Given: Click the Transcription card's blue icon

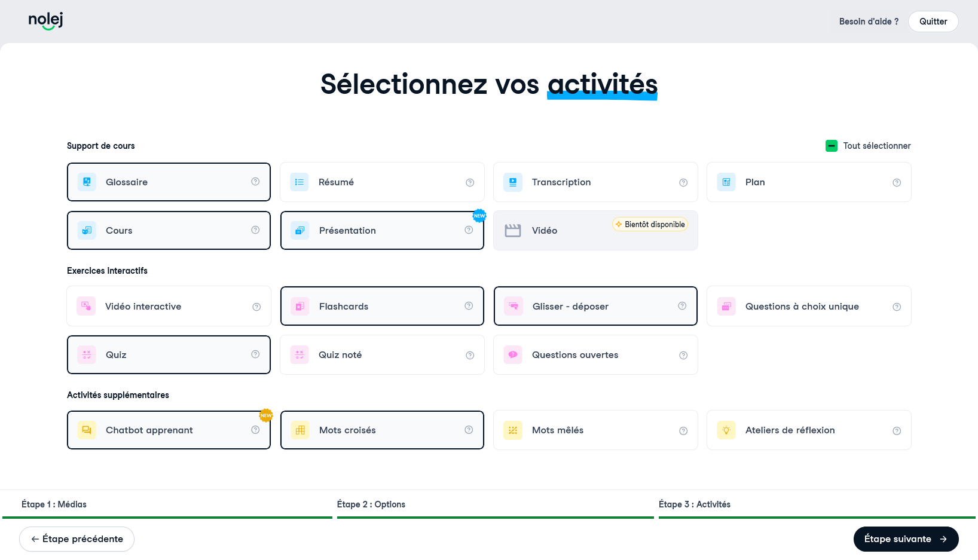Looking at the screenshot, I should coord(513,182).
